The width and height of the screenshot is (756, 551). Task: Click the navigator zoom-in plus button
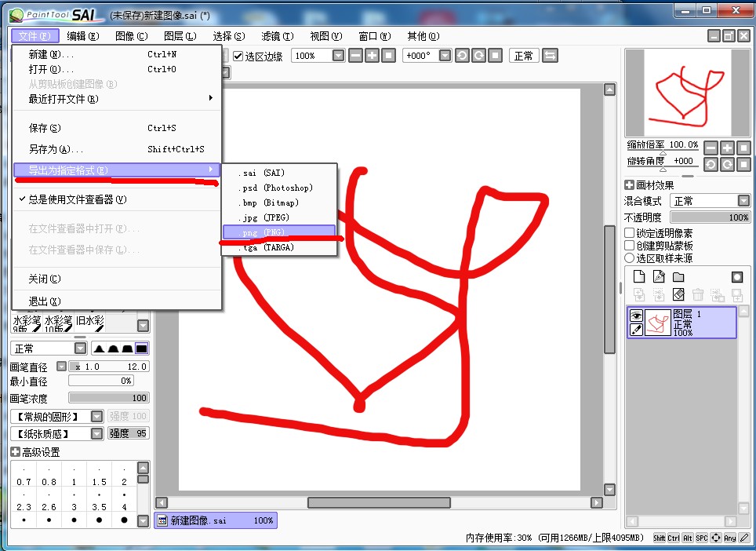click(x=727, y=148)
